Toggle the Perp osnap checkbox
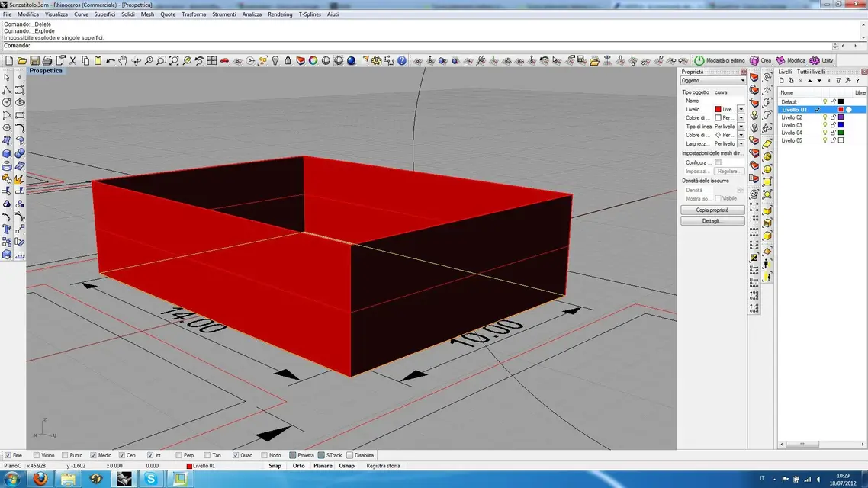 click(x=178, y=455)
